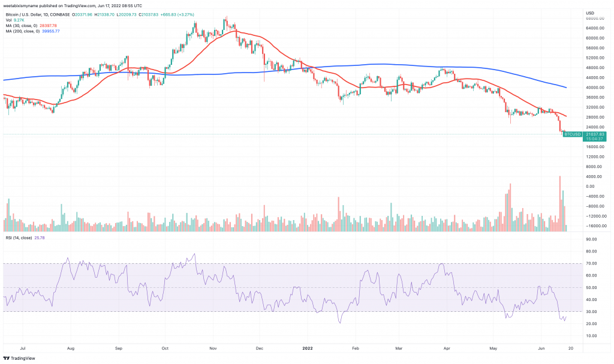This screenshot has width=614, height=364.
Task: Click the Nov label on the time axis
Action: click(x=213, y=348)
